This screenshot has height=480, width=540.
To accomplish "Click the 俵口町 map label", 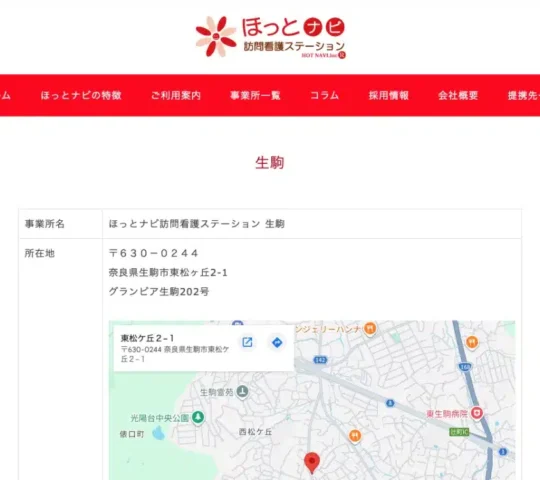I will coord(132,434).
